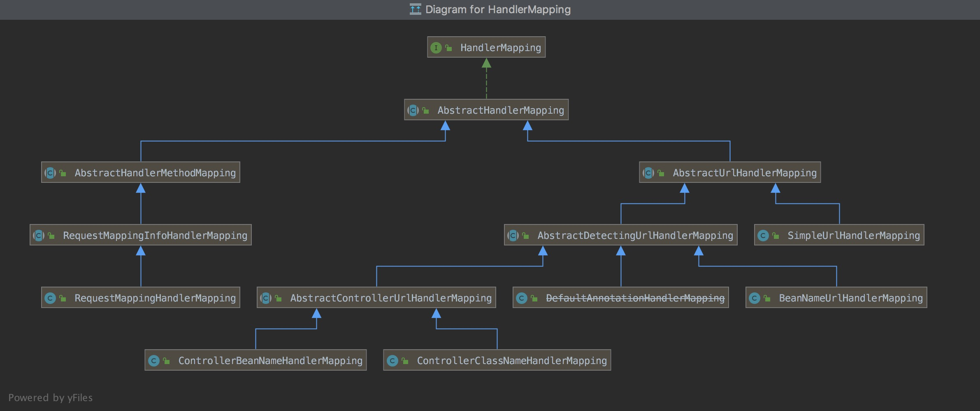This screenshot has width=980, height=411.
Task: Select the SimpleUrlHandlerMapping label
Action: [x=854, y=236]
